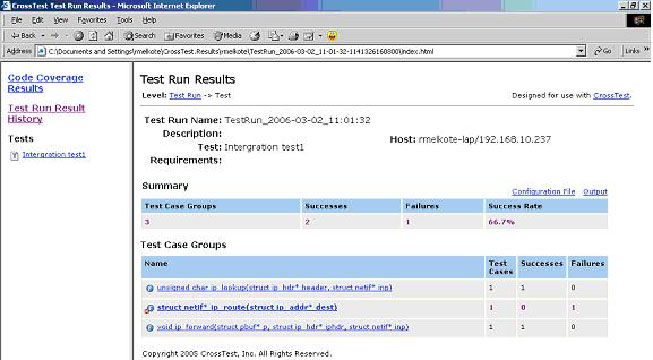The image size is (653, 360).
Task: Open the Search toolbar button
Action: pyautogui.click(x=140, y=36)
